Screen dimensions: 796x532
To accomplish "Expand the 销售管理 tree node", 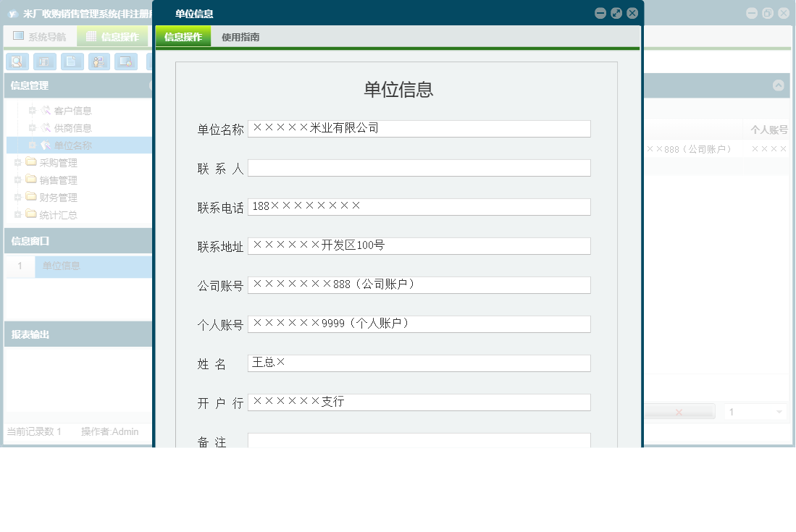I will point(17,180).
